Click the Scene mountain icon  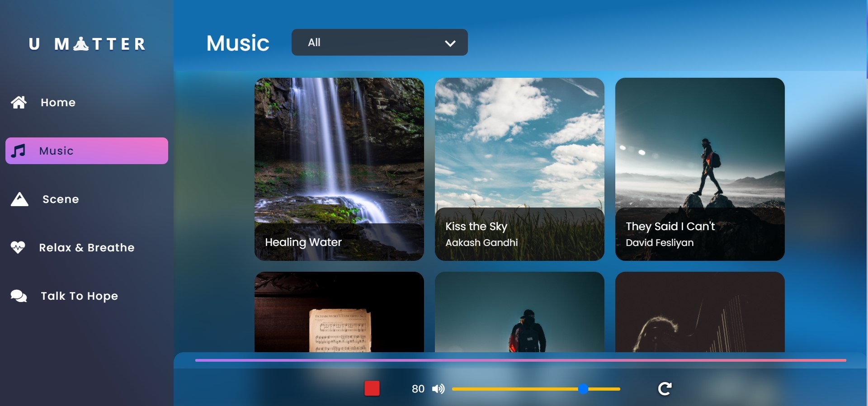click(x=19, y=199)
